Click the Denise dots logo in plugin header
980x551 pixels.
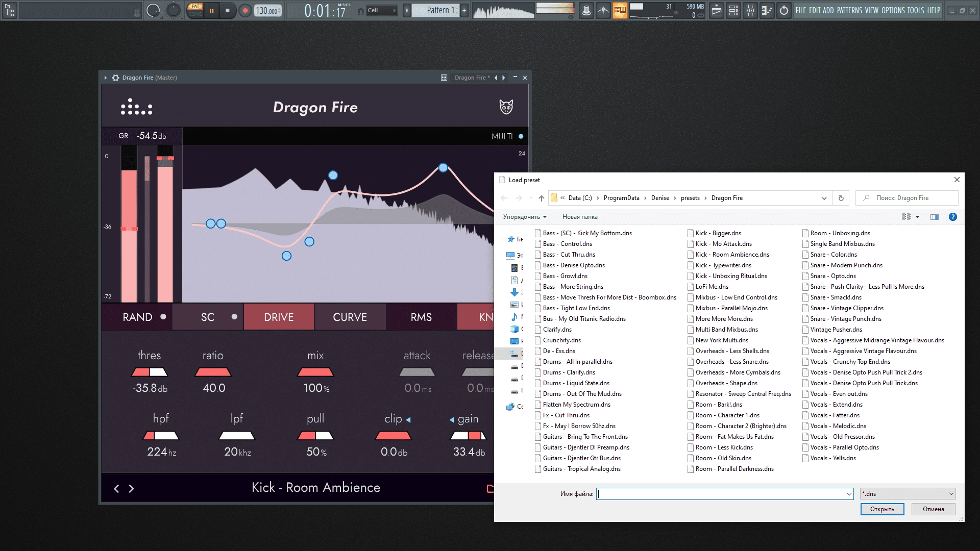136,107
